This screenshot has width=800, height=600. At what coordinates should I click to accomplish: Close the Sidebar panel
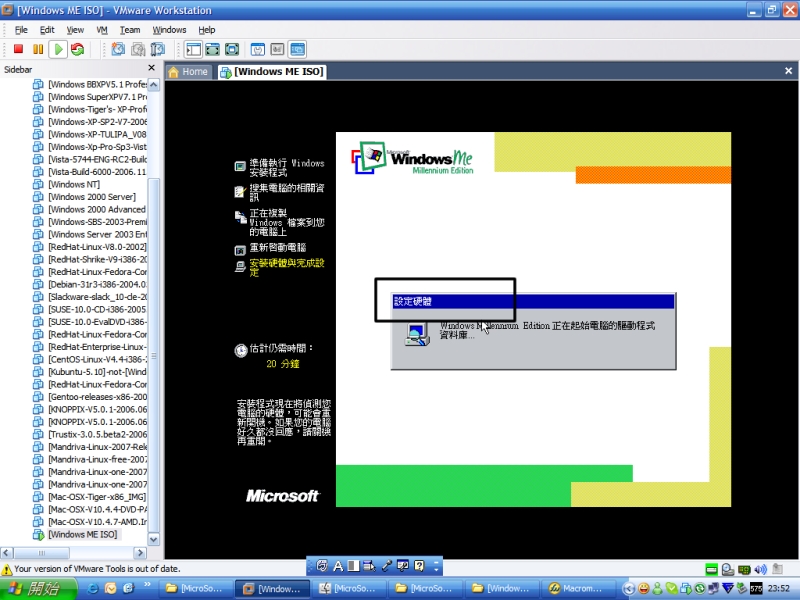pos(151,68)
